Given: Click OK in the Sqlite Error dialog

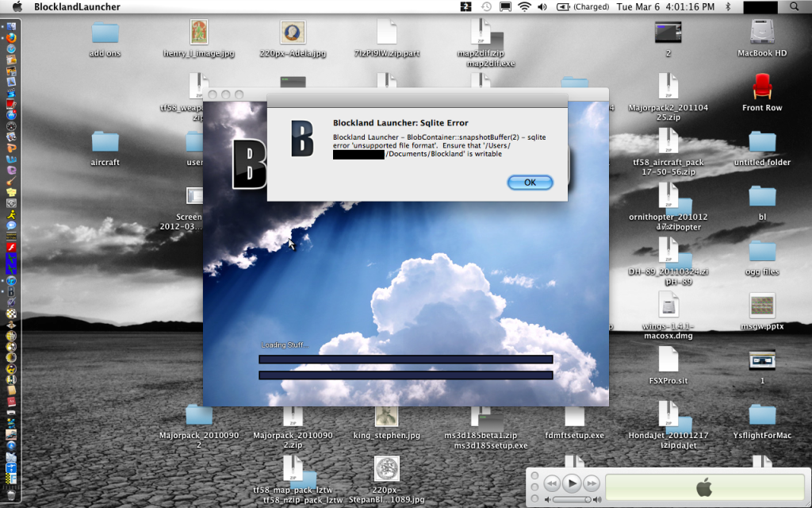Looking at the screenshot, I should pyautogui.click(x=530, y=183).
